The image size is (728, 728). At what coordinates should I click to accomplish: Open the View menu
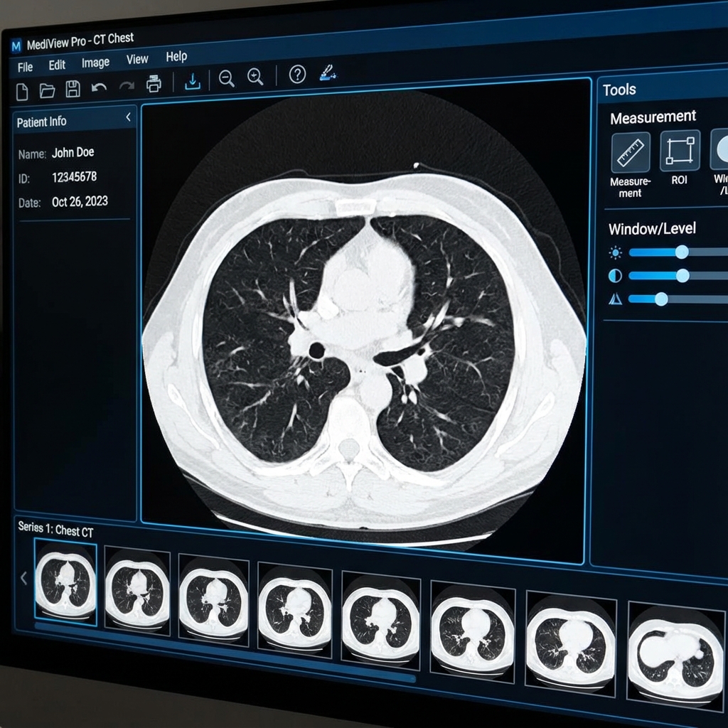(x=137, y=59)
